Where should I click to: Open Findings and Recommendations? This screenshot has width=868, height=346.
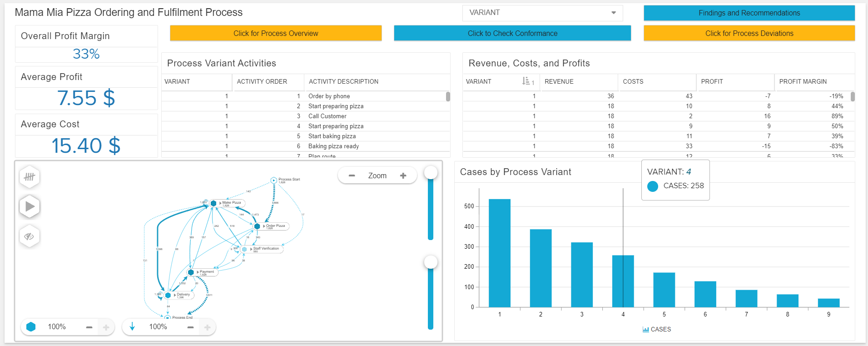(x=749, y=13)
